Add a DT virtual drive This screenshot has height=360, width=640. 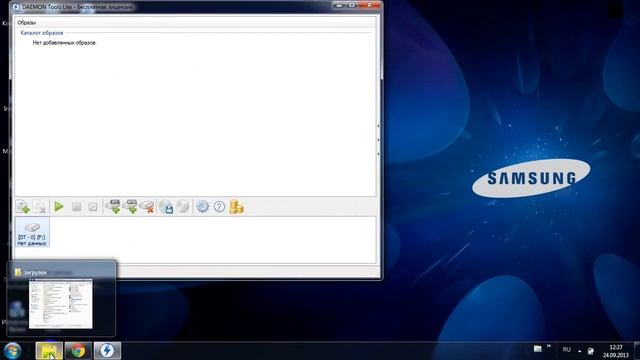click(113, 207)
